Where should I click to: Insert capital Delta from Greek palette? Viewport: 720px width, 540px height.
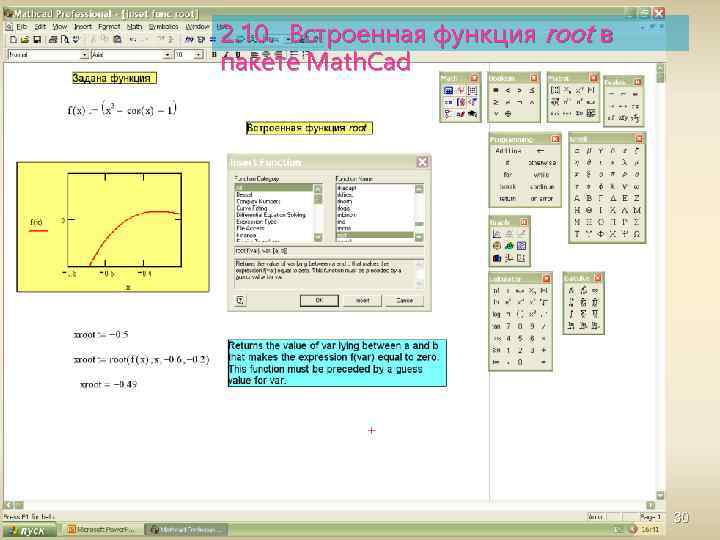[613, 198]
